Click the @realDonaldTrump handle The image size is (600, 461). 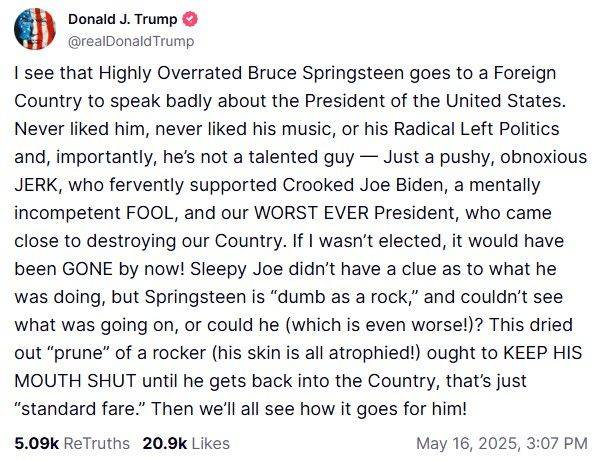[131, 41]
